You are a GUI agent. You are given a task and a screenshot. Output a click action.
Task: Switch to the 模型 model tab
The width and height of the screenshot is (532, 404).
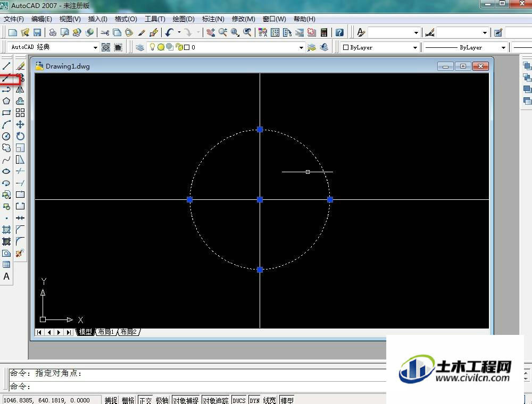click(x=85, y=332)
